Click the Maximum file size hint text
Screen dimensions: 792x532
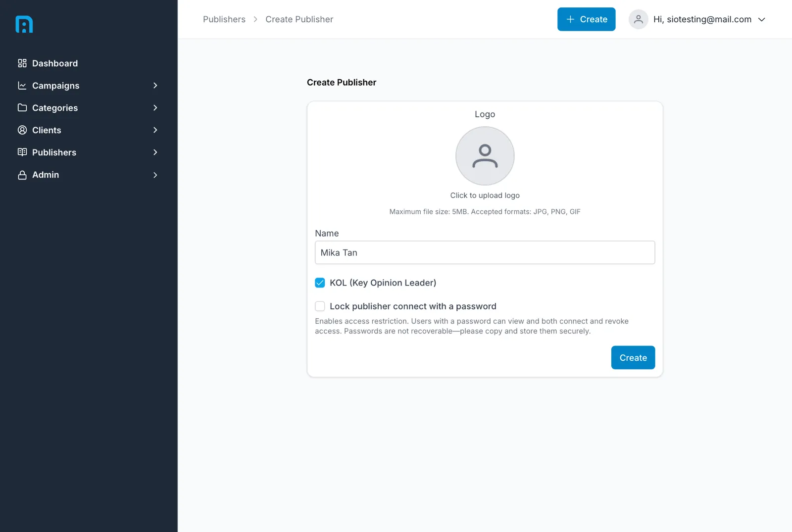pos(485,212)
